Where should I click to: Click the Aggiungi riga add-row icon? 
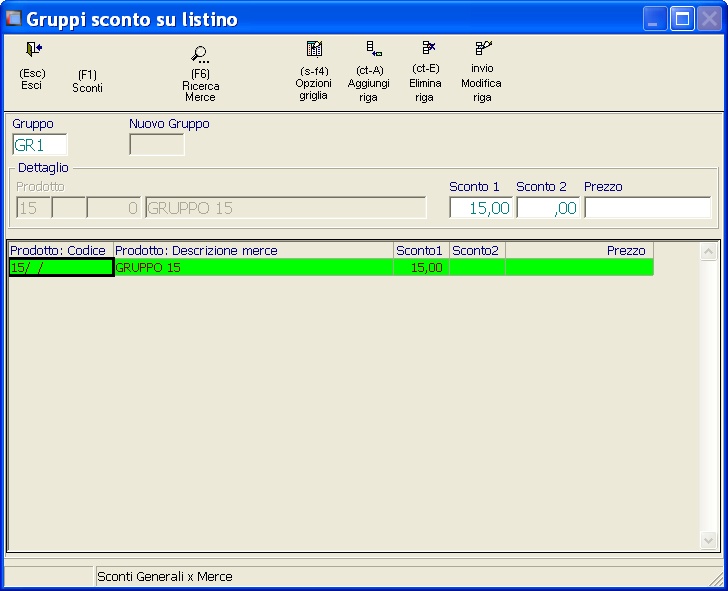coord(373,48)
